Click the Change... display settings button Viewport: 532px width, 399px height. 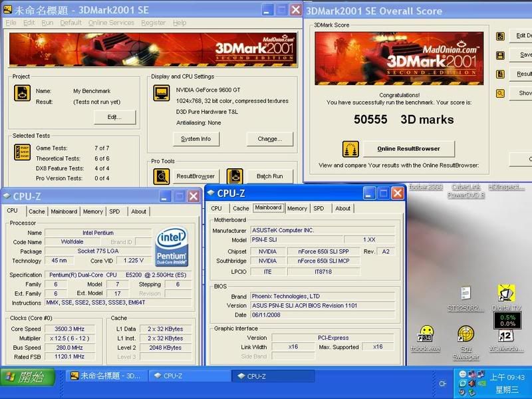tap(270, 139)
